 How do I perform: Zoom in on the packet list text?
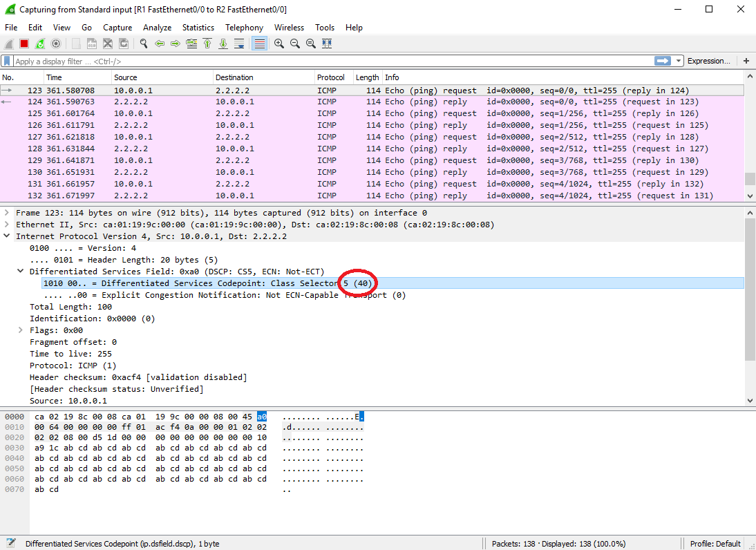[278, 43]
